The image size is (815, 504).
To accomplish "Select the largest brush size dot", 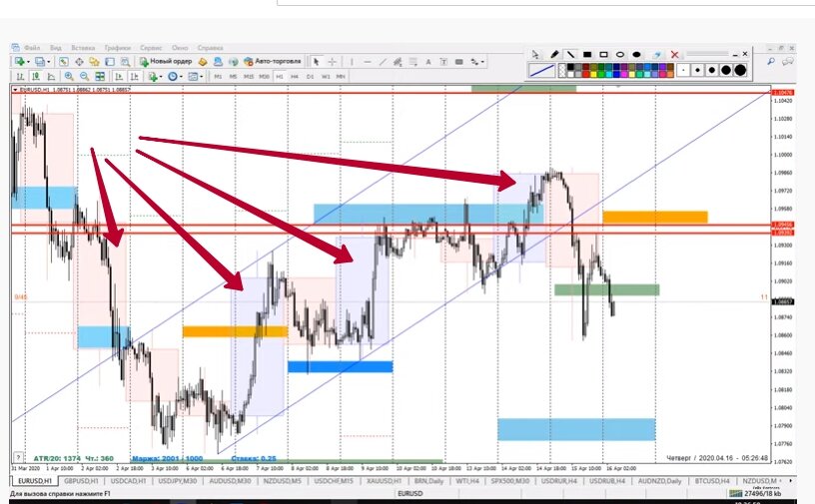I will tap(740, 70).
